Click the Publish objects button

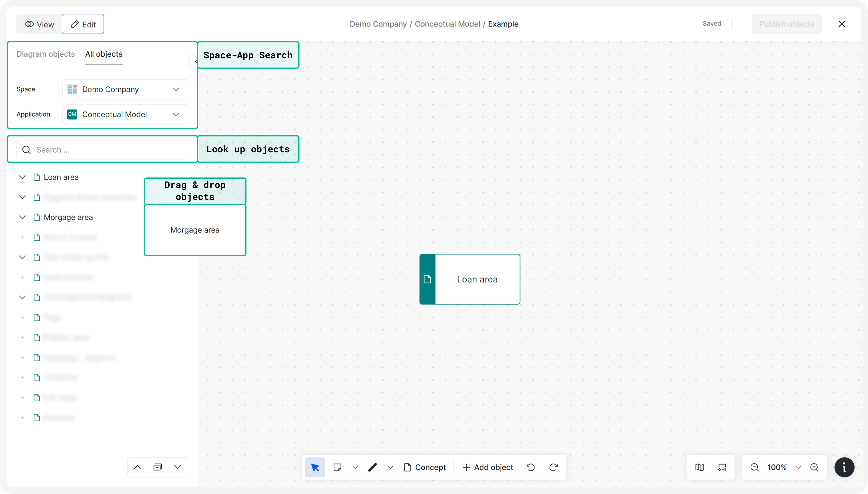pyautogui.click(x=787, y=24)
